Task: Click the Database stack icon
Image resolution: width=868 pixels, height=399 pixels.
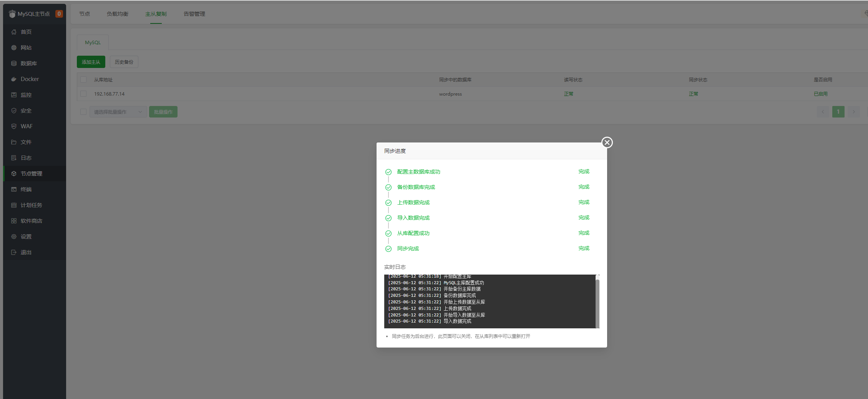Action: point(14,63)
